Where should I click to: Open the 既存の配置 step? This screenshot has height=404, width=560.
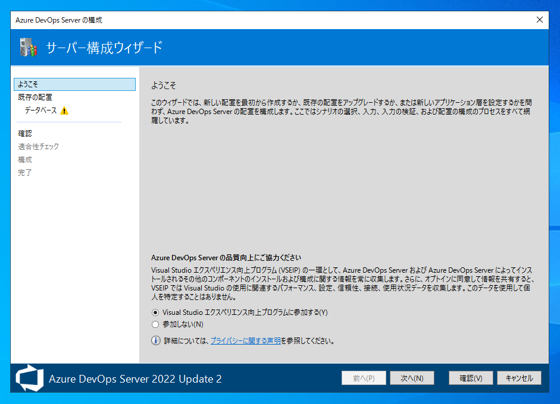pos(35,97)
